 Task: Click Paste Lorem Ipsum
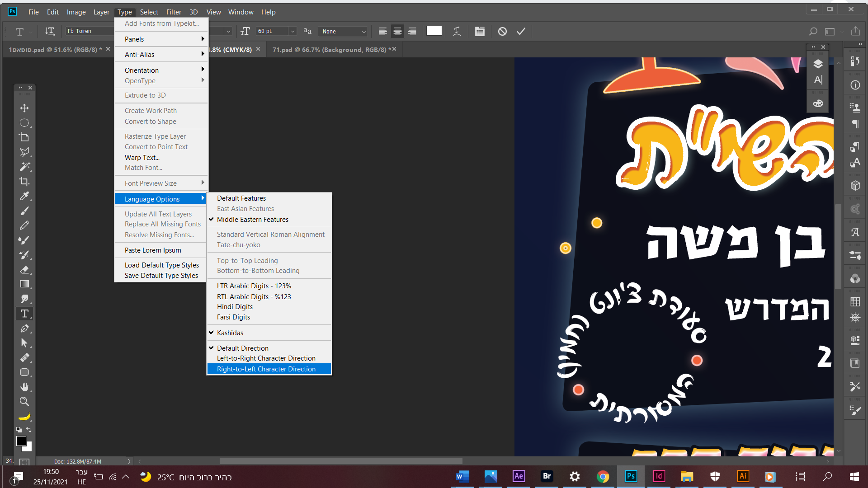153,250
